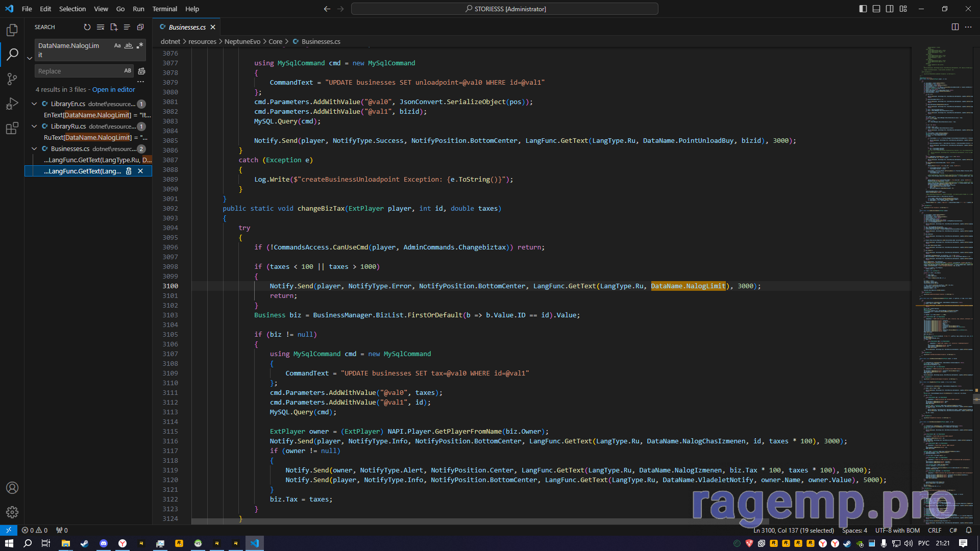Open the Core breadcrumb dropdown
The image size is (980, 551).
click(276, 41)
